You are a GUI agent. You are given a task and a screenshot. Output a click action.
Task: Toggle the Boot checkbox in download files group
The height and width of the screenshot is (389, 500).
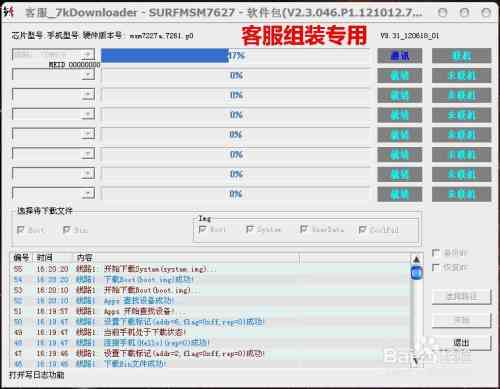coord(21,230)
